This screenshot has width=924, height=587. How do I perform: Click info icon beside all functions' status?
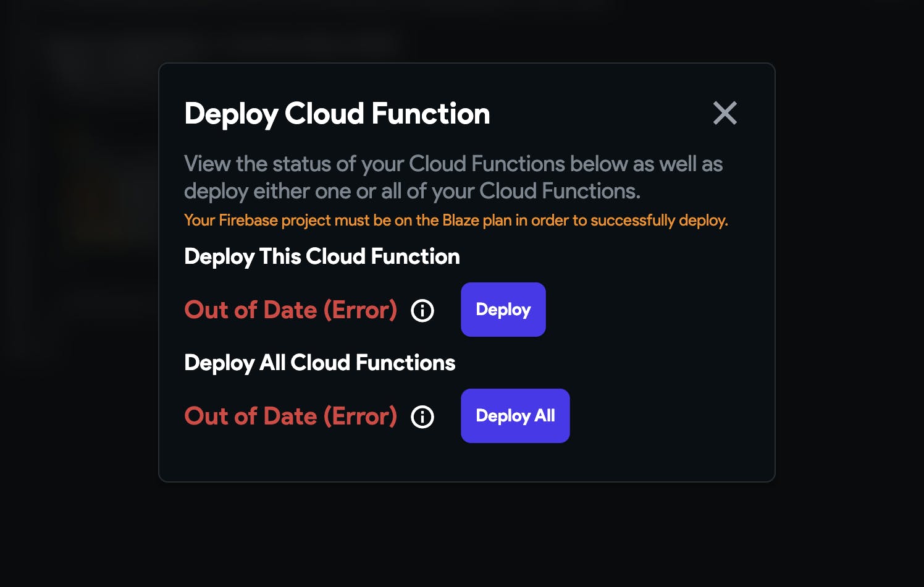(422, 416)
